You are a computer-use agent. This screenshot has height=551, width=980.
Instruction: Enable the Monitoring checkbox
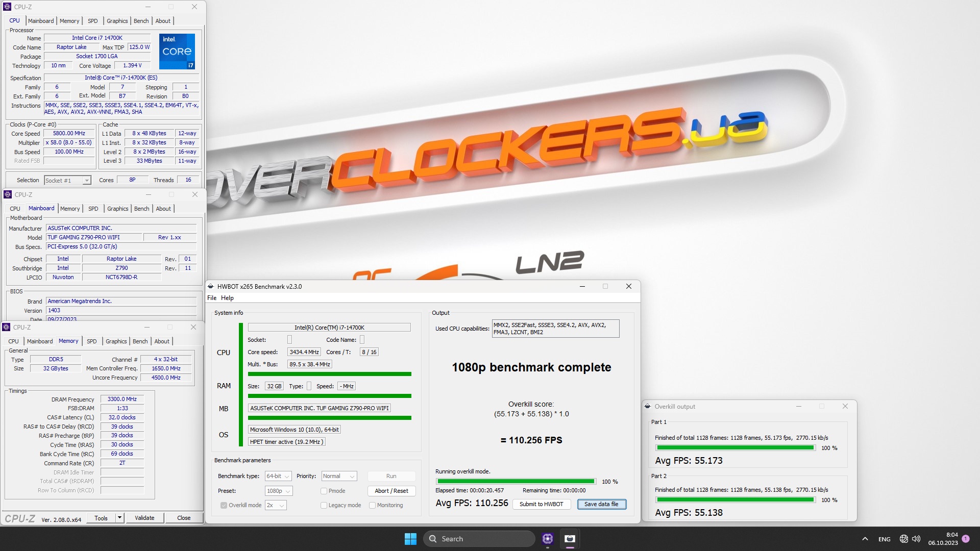click(x=372, y=505)
